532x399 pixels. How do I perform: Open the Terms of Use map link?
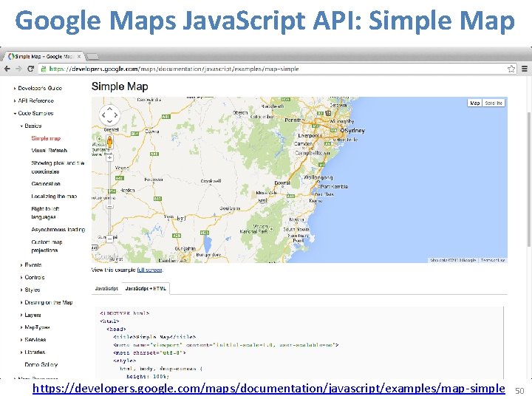point(493,260)
